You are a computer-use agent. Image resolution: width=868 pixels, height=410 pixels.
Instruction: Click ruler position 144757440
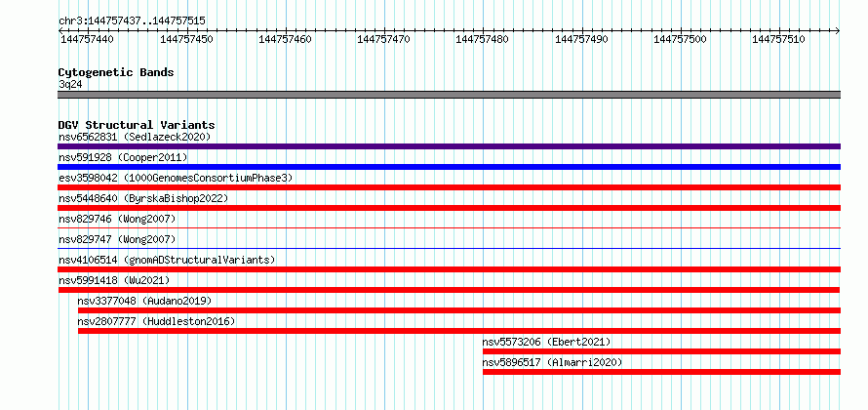(87, 39)
